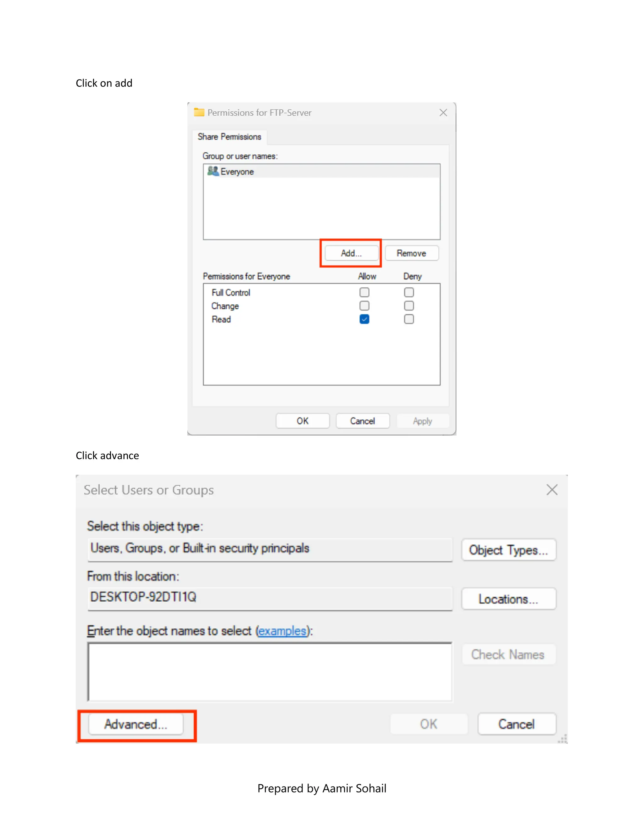Tick the Full Control Deny checkbox
This screenshot has height=833, width=644.
pyautogui.click(x=408, y=293)
